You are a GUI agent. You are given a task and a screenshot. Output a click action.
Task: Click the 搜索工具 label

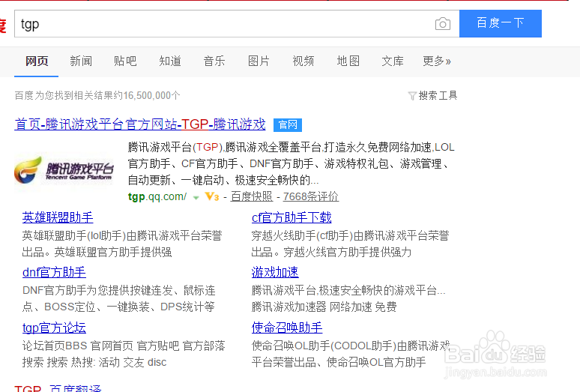tap(438, 96)
